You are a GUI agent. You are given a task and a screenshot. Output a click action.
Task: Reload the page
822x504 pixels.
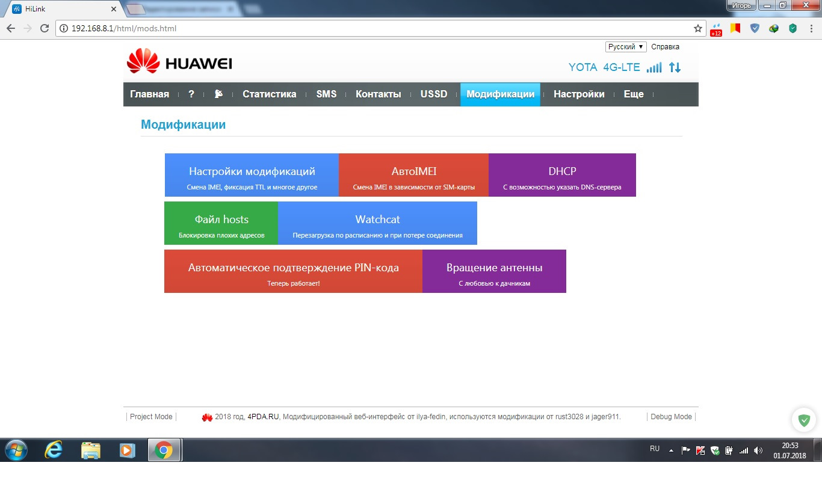44,28
